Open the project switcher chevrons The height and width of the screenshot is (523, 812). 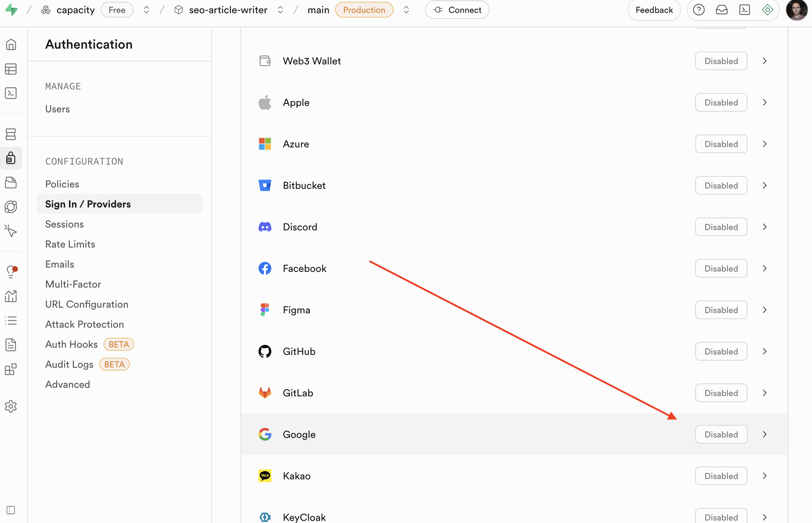280,10
